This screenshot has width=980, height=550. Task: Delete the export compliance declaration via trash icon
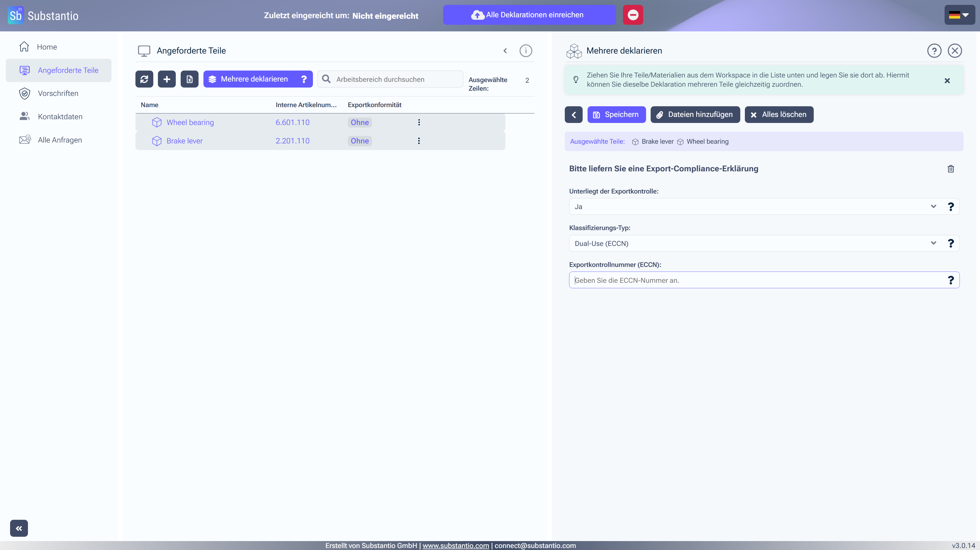950,169
